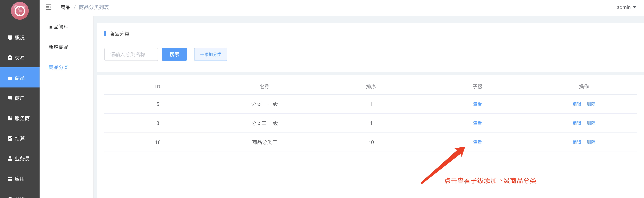The height and width of the screenshot is (198, 644).
Task: Click the store icon beside 商户
Action: point(10,98)
